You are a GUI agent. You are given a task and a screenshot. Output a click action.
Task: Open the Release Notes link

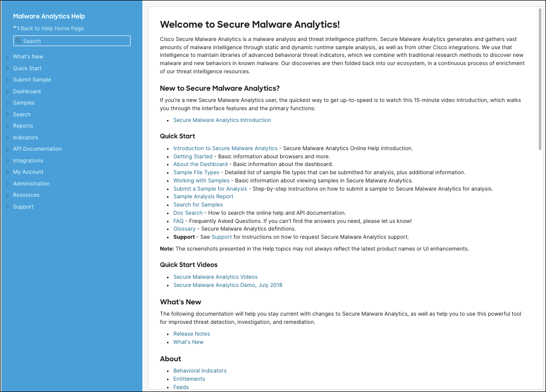[191, 334]
